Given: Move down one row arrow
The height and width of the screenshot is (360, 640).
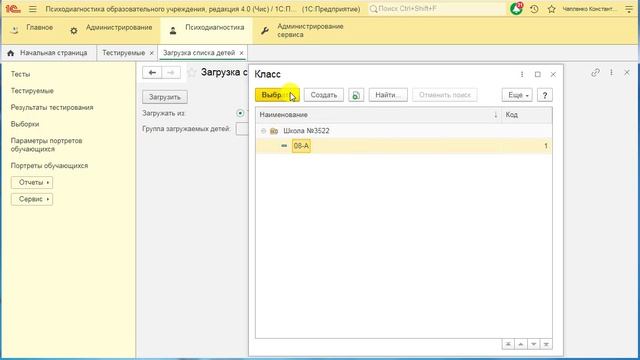Looking at the screenshot, I should point(533,344).
